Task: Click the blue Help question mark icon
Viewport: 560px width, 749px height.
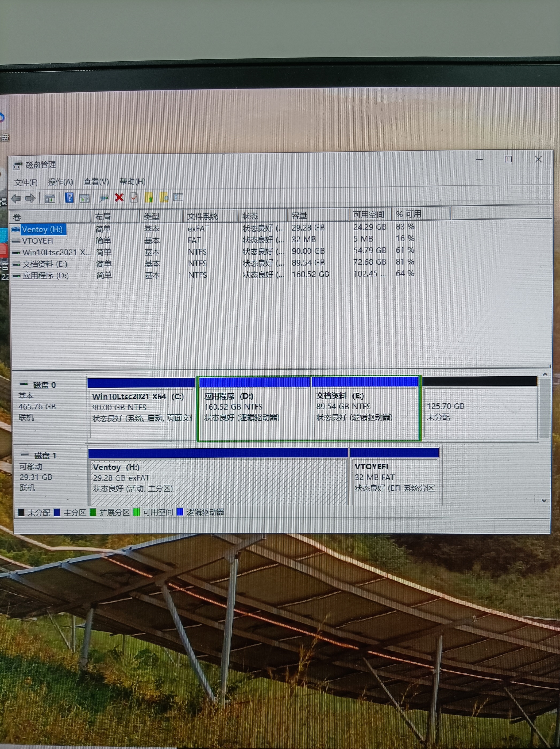Action: [x=69, y=198]
